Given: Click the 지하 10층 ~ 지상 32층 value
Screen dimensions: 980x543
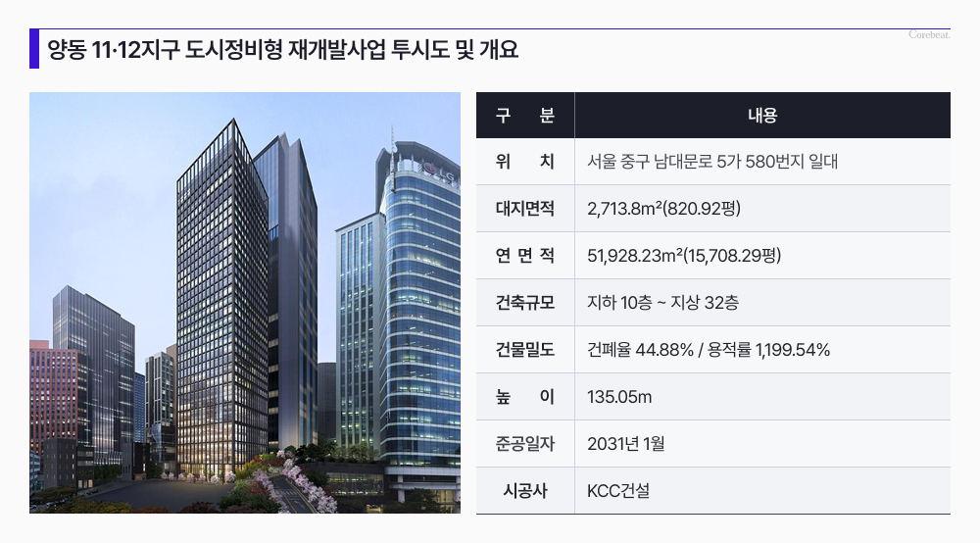Looking at the screenshot, I should 662,303.
